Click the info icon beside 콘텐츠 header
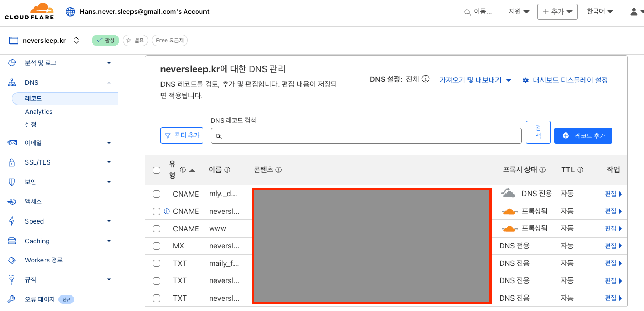This screenshot has height=311, width=644. pos(279,170)
